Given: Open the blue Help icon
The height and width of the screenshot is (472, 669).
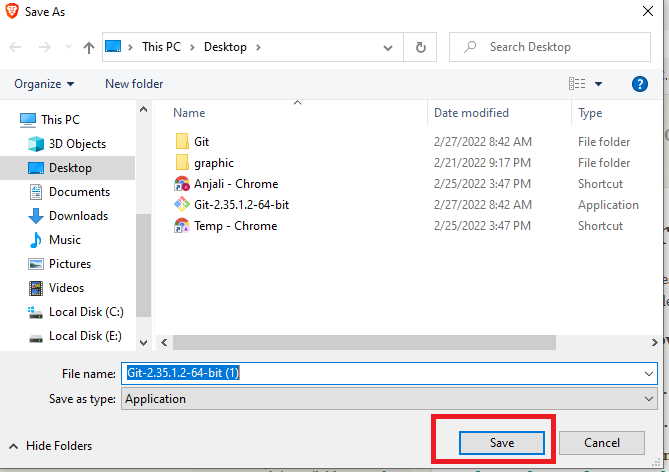Looking at the screenshot, I should click(640, 84).
